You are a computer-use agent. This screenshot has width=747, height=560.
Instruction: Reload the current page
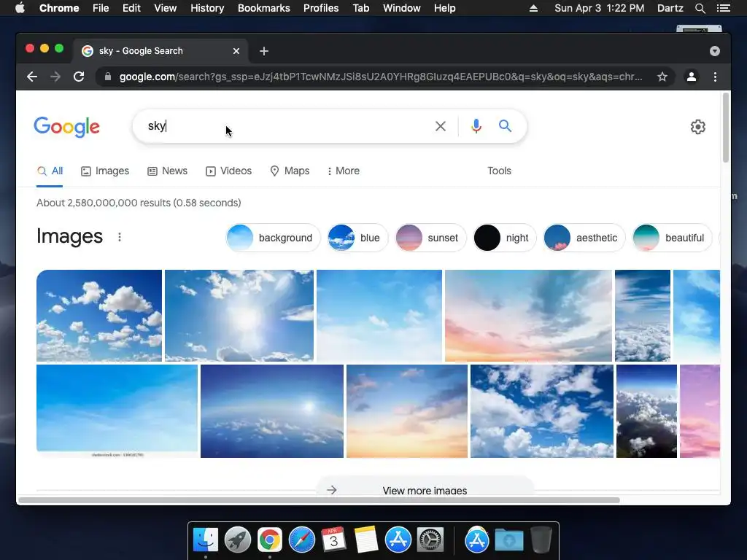(79, 77)
